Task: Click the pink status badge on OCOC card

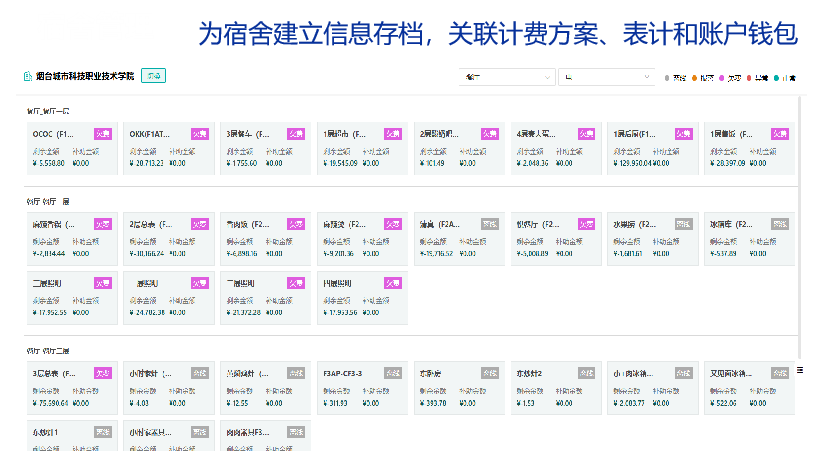Action: tap(102, 134)
